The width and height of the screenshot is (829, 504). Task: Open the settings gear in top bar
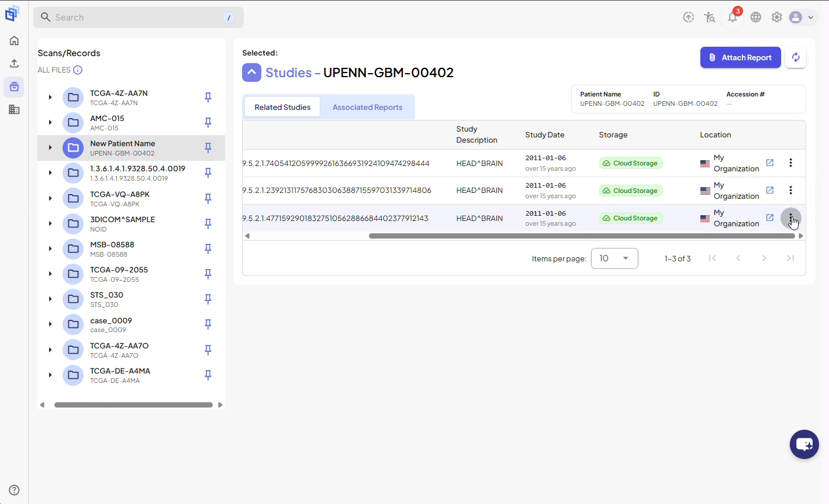776,17
